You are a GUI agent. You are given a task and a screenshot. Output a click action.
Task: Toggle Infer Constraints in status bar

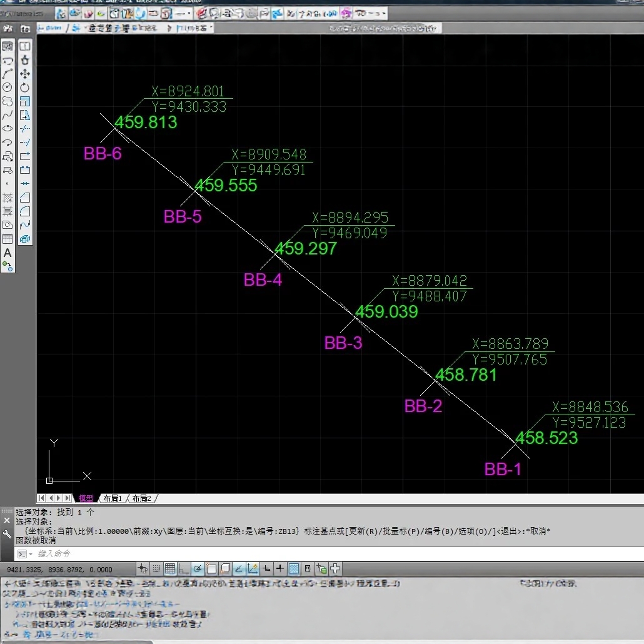pyautogui.click(x=143, y=569)
